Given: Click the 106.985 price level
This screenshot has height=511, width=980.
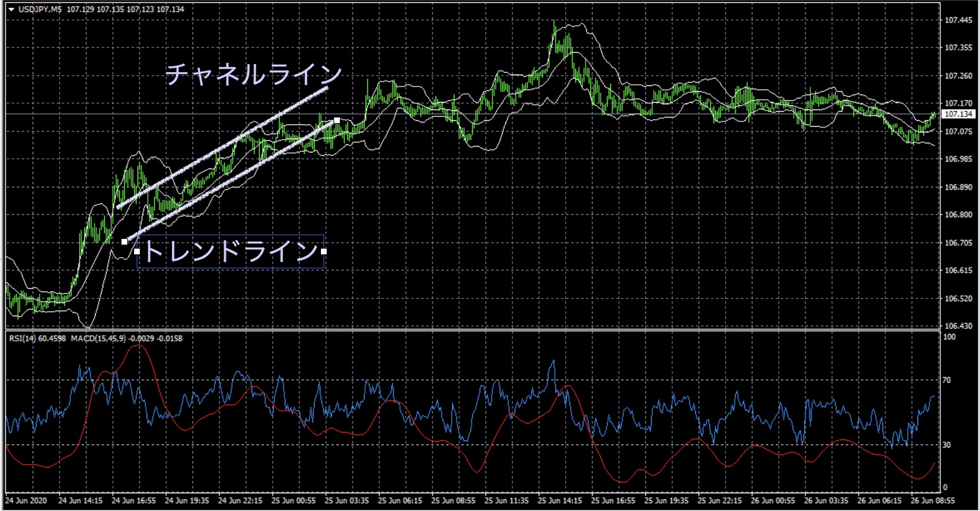Looking at the screenshot, I should click(x=958, y=159).
